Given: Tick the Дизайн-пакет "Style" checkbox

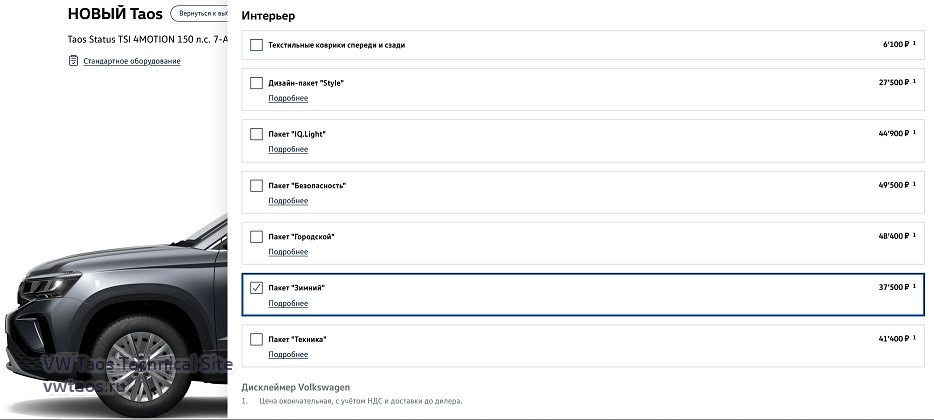Looking at the screenshot, I should 257,83.
